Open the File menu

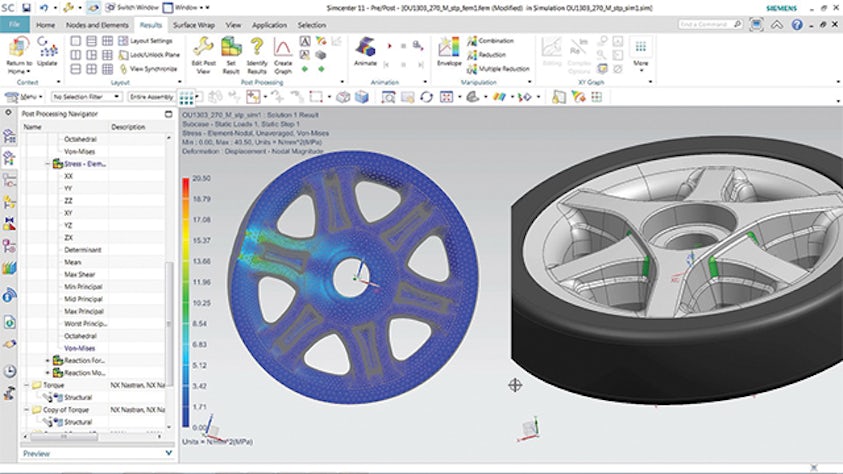click(x=15, y=25)
